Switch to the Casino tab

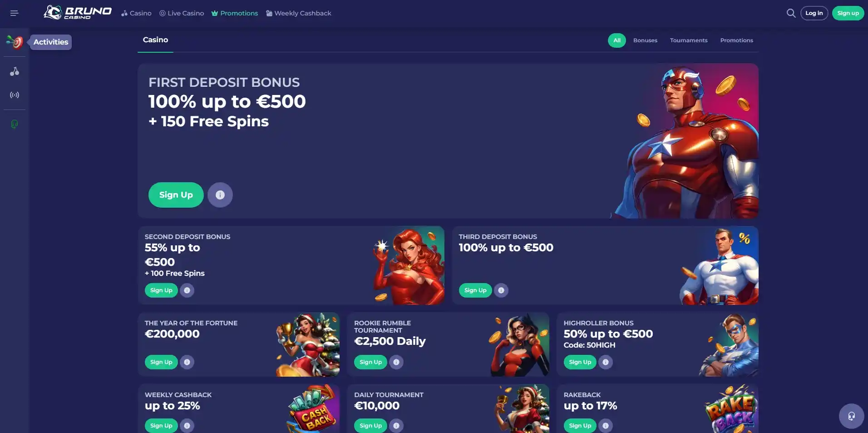[x=155, y=40]
